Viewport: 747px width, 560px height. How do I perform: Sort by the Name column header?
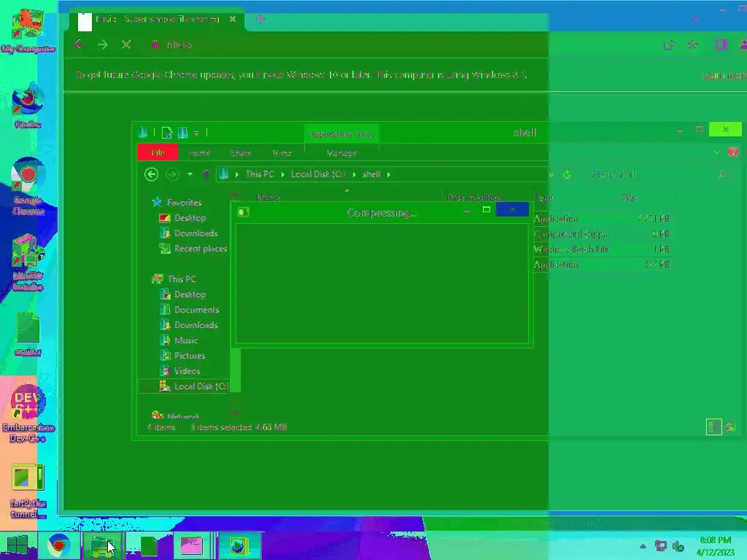(x=268, y=197)
